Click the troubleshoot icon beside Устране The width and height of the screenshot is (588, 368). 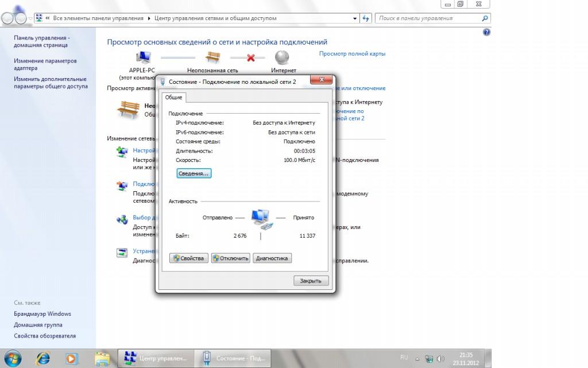(122, 253)
